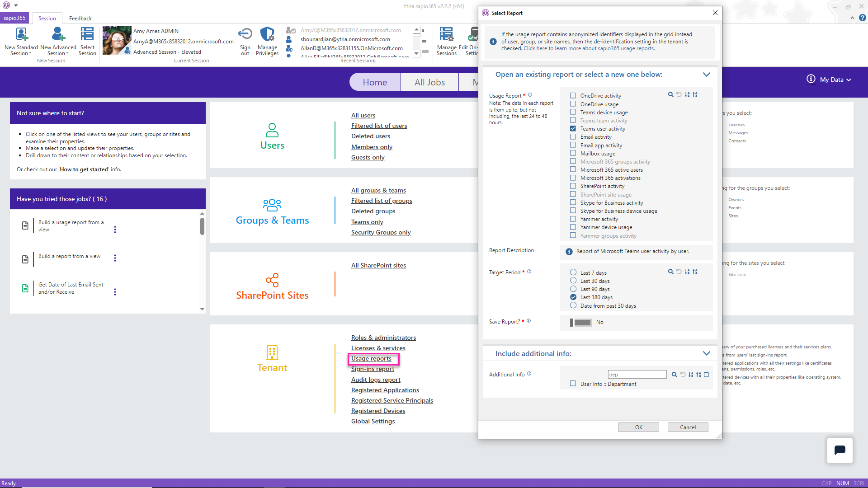Click Amy Ames profile photo thumbnail

coord(117,40)
